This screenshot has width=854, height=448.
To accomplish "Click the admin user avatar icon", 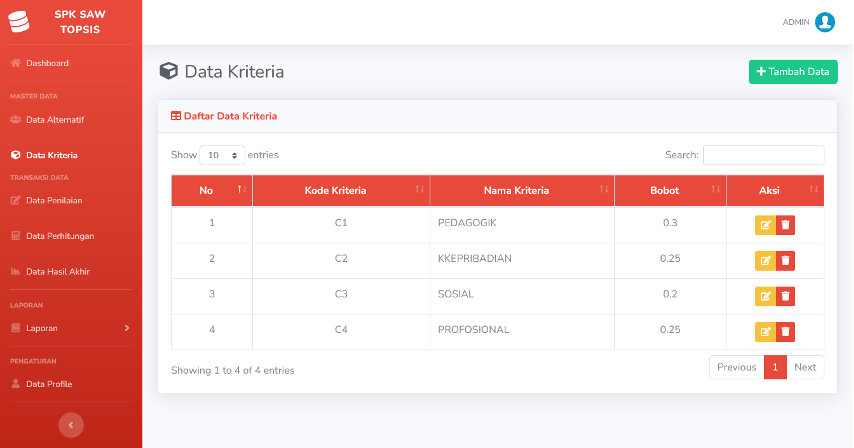I will [825, 22].
